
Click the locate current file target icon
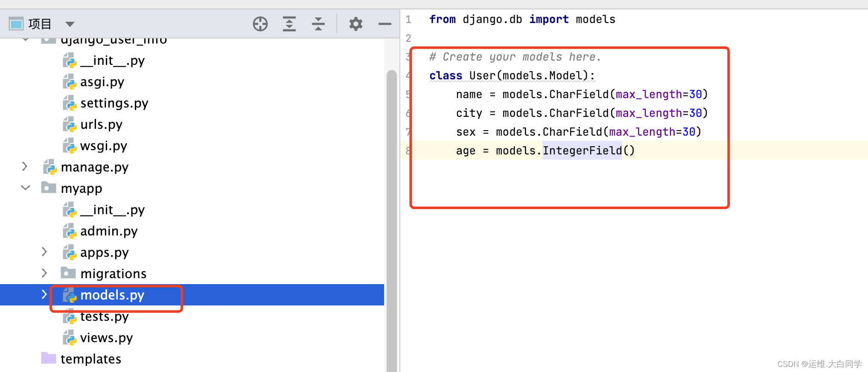click(x=260, y=24)
